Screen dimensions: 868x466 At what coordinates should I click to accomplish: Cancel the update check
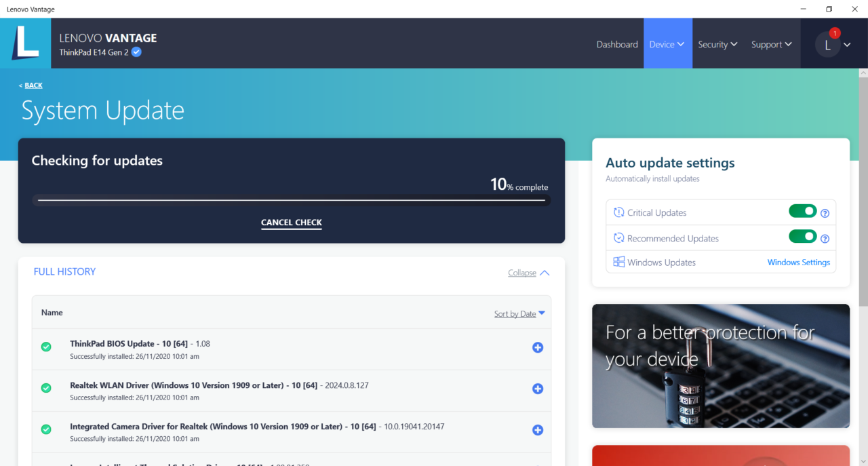tap(292, 222)
